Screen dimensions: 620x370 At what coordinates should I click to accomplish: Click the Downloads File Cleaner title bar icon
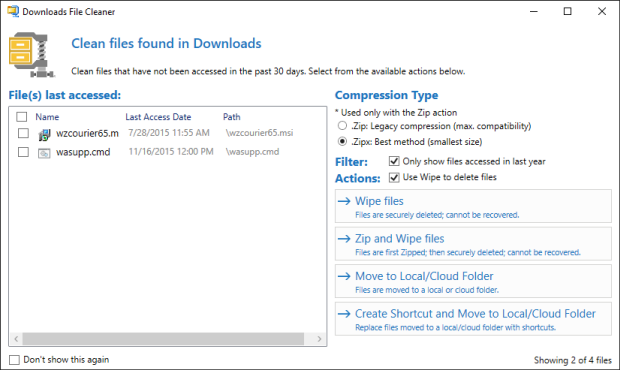13,11
